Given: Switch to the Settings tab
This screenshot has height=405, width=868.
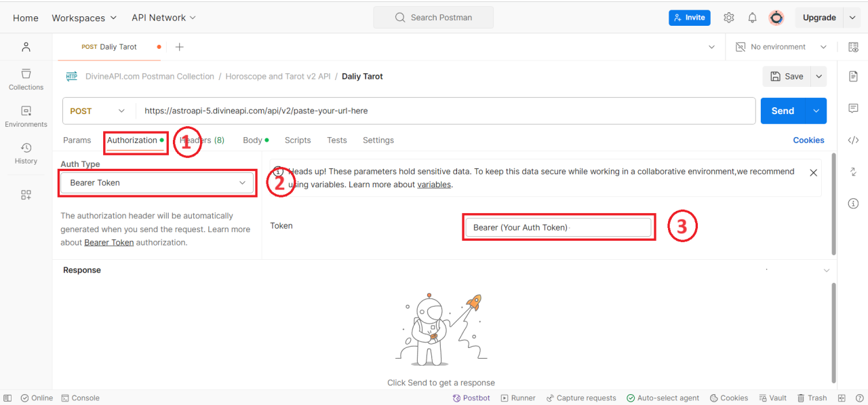Looking at the screenshot, I should click(x=378, y=140).
